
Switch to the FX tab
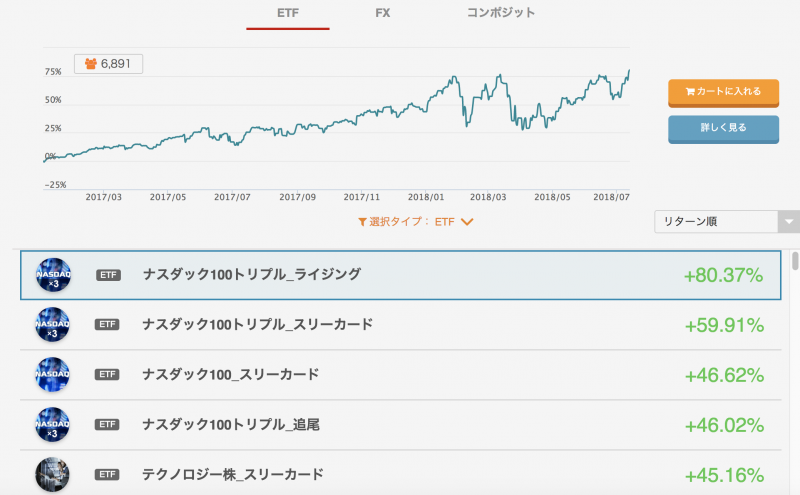tap(383, 13)
